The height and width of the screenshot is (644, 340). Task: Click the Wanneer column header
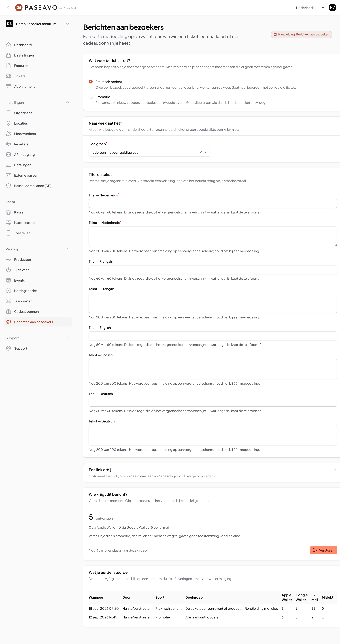pyautogui.click(x=96, y=598)
